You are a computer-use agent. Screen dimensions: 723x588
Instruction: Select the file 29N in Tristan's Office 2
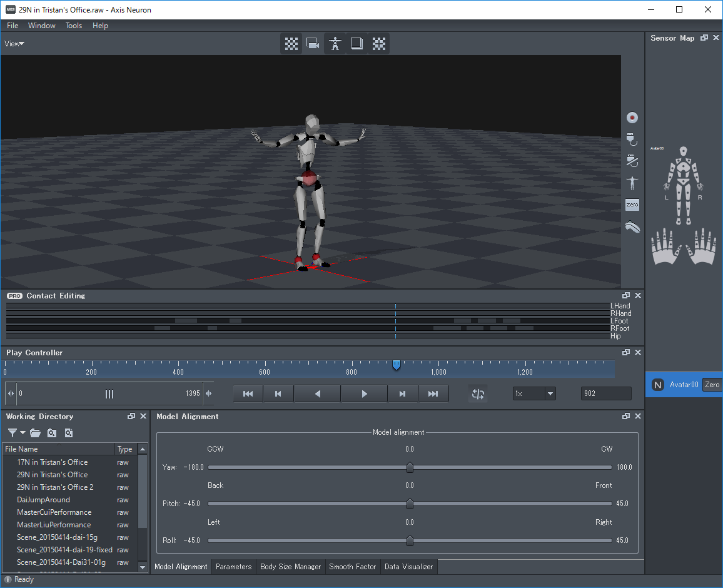55,487
